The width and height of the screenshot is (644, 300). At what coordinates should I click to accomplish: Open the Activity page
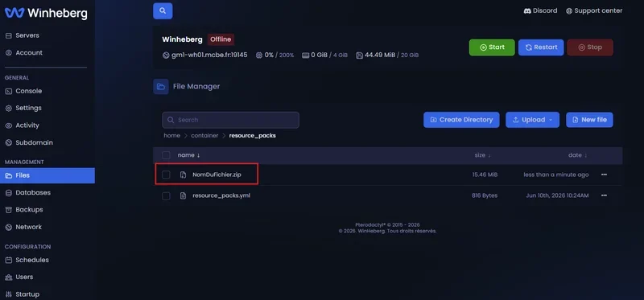point(23,125)
